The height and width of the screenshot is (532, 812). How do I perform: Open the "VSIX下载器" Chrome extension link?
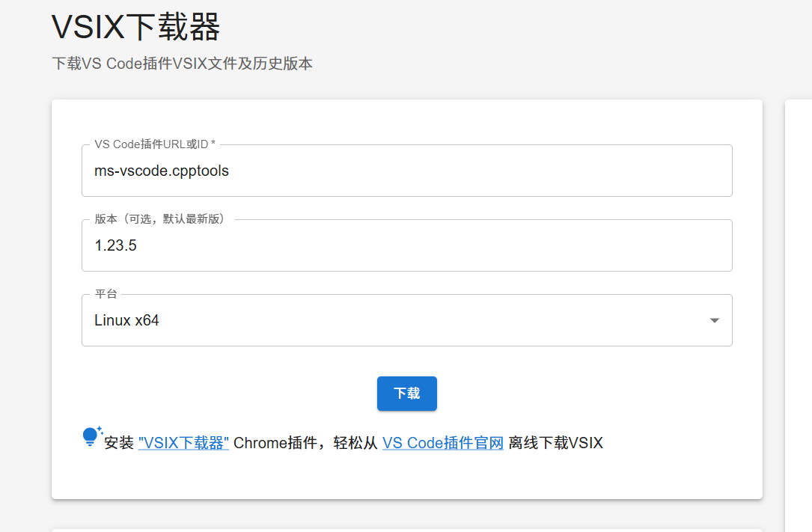(x=183, y=443)
